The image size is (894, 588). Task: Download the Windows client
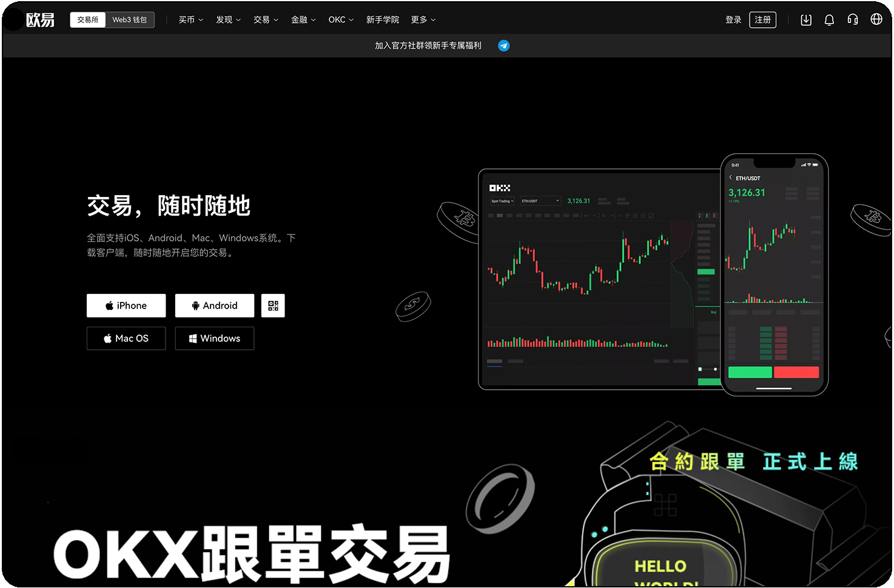pos(215,338)
